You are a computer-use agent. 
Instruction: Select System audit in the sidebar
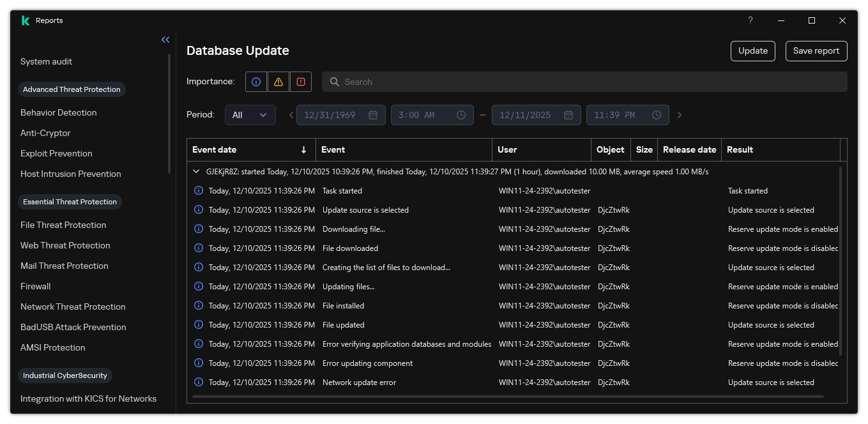tap(46, 61)
